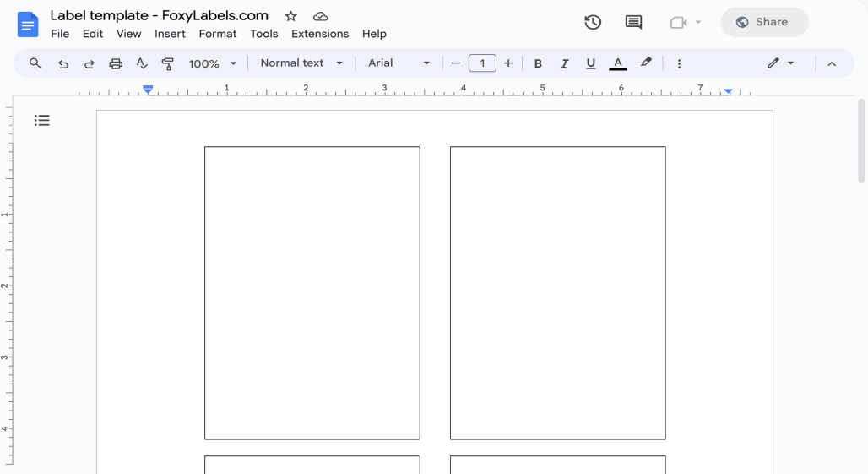The image size is (868, 474).
Task: Open the three-dot more options menu
Action: pos(679,63)
